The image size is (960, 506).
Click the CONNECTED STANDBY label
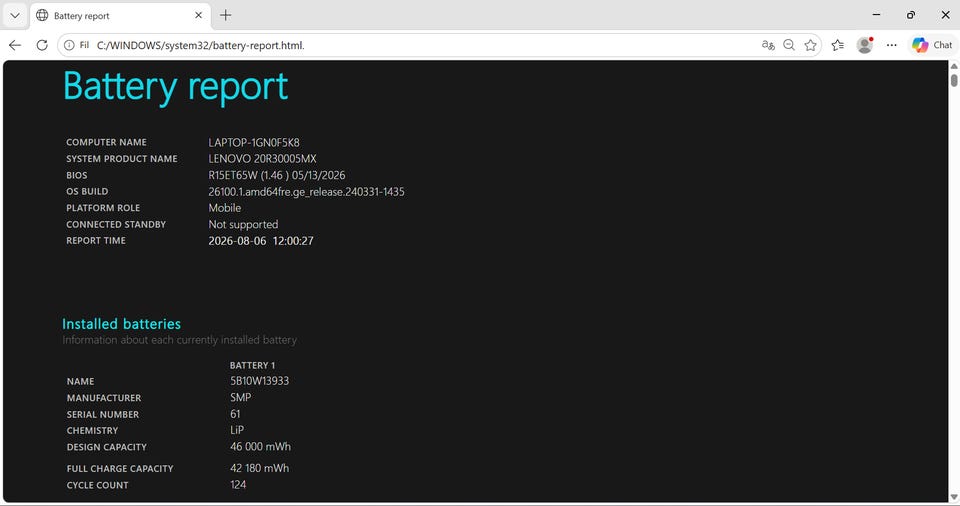point(116,224)
